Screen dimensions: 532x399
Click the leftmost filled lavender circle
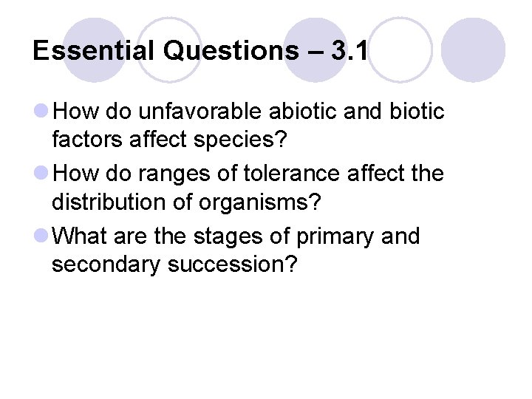[x=95, y=50]
